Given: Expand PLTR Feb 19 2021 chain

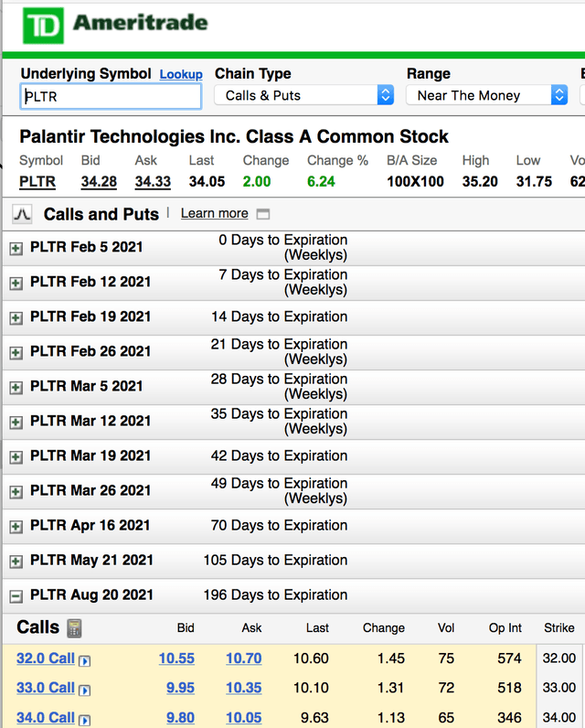Looking at the screenshot, I should [16, 318].
